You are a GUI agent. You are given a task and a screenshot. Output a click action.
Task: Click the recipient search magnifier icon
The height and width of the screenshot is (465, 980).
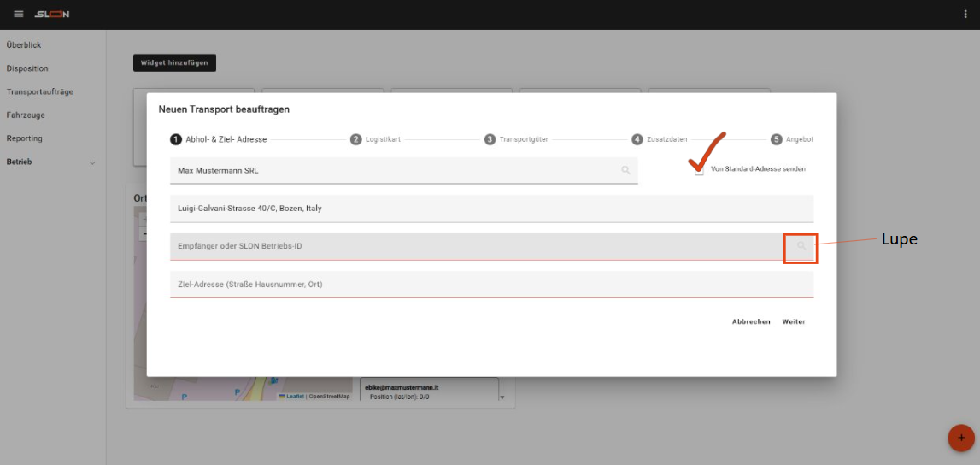[801, 246]
